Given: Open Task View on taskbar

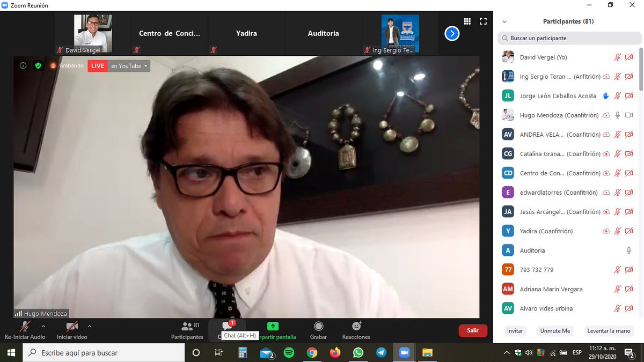Looking at the screenshot, I should coord(218,352).
